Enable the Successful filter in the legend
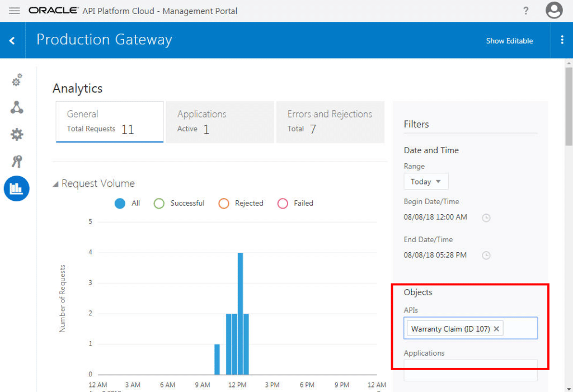Viewport: 573px width, 392px height. tap(159, 203)
